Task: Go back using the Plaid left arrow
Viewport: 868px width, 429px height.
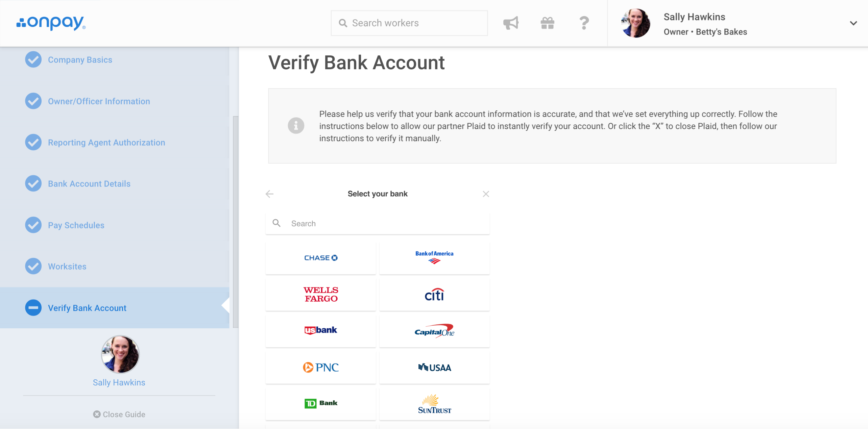Action: [269, 194]
